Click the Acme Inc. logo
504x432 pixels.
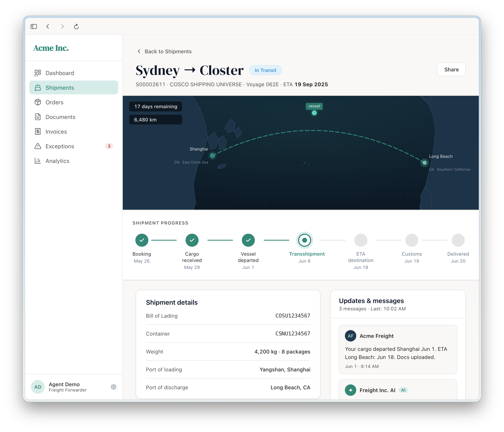click(x=51, y=48)
